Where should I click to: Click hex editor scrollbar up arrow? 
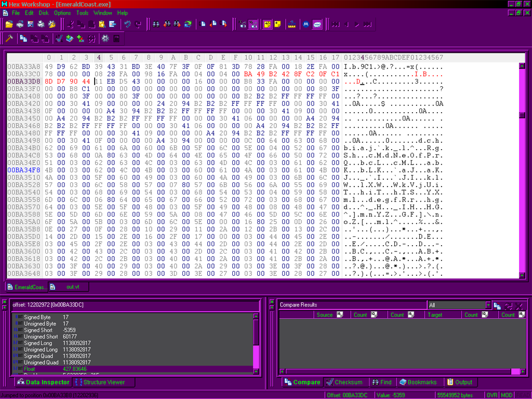(522, 66)
